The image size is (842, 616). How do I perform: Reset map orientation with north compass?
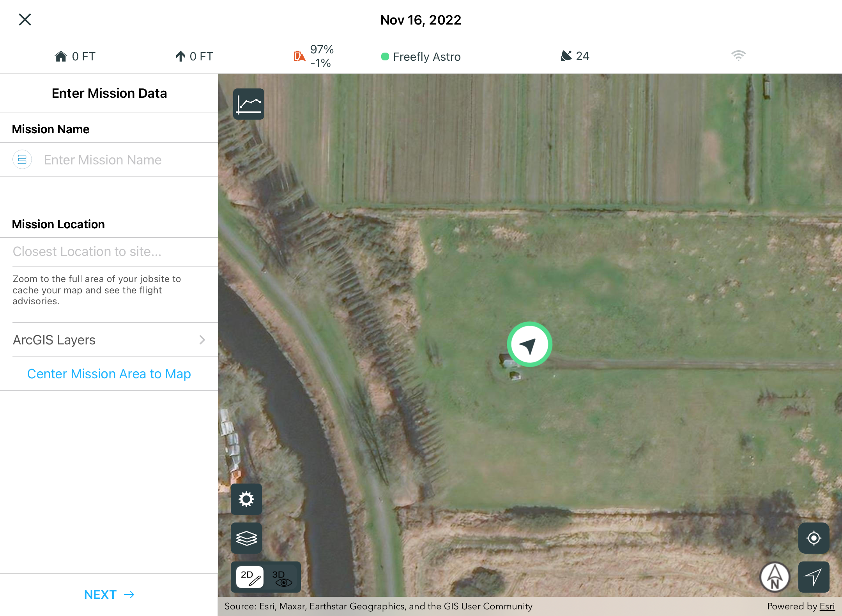(x=775, y=577)
